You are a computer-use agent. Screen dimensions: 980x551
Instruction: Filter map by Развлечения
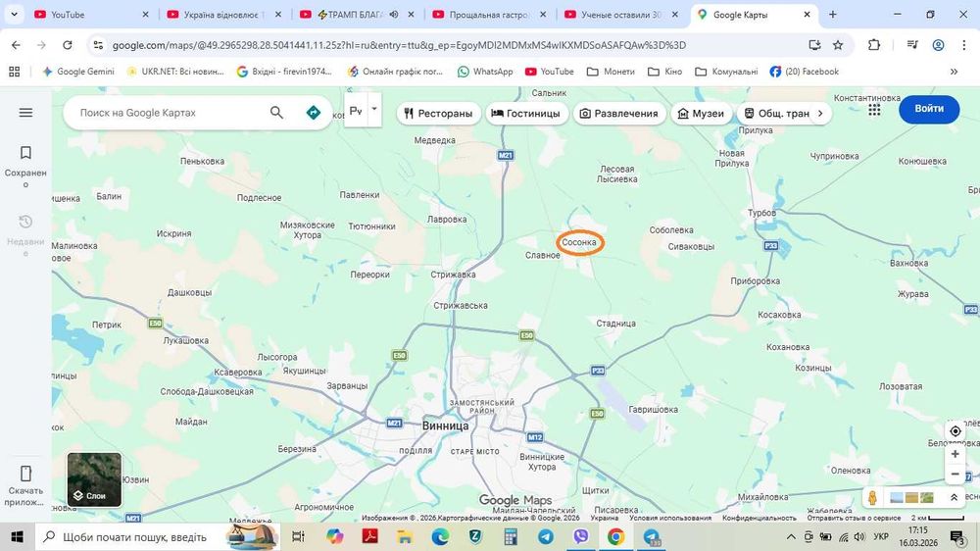coord(619,113)
